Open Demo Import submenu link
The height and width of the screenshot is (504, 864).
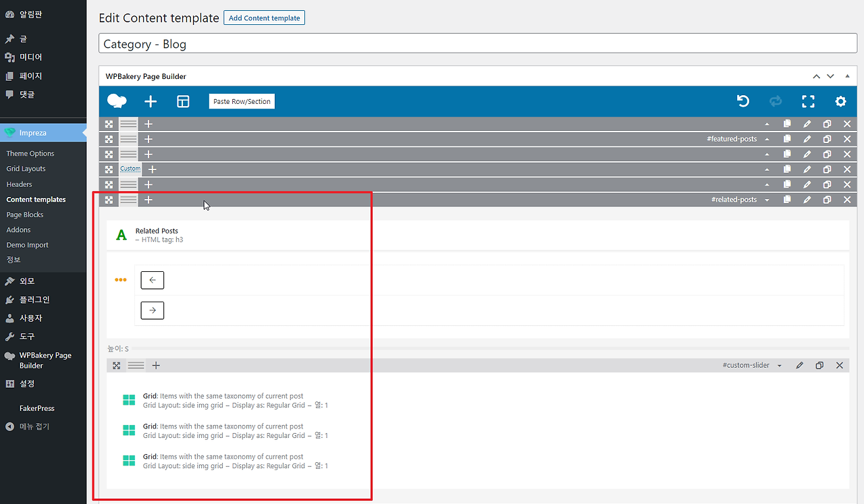click(28, 245)
